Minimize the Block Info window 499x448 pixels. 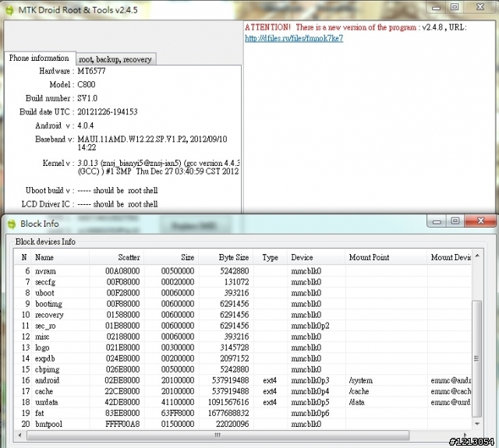click(x=437, y=221)
